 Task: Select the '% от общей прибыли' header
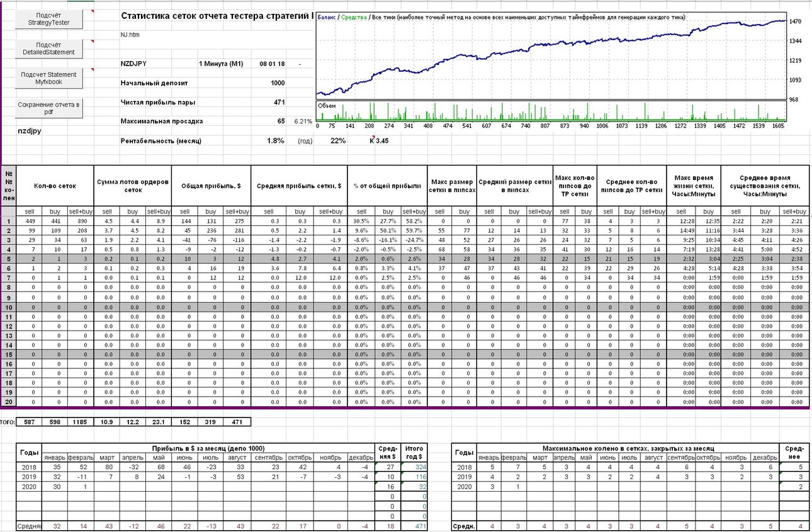(x=387, y=186)
